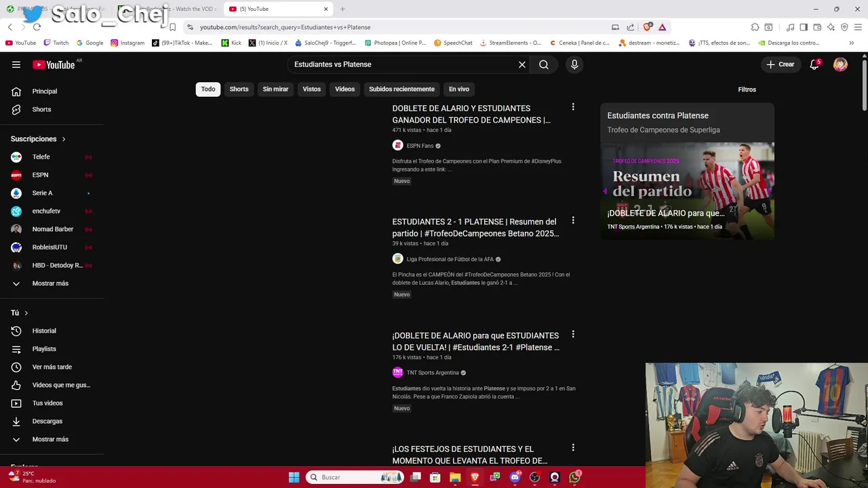Open the Filtros options
This screenshot has width=868, height=488.
(747, 89)
